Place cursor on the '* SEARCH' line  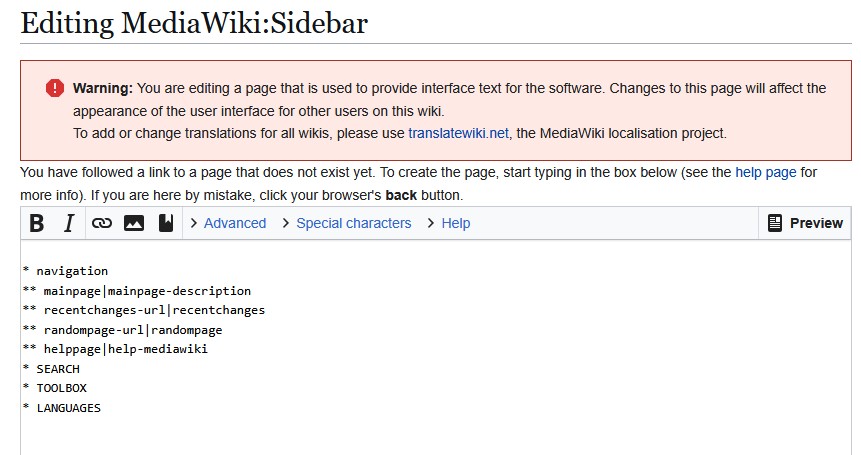(x=51, y=369)
